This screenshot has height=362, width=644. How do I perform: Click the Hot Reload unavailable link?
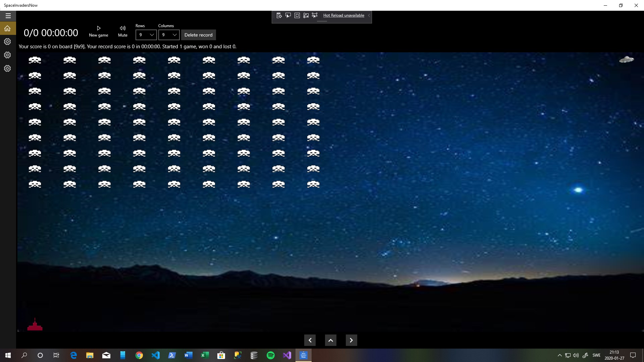coord(343,15)
